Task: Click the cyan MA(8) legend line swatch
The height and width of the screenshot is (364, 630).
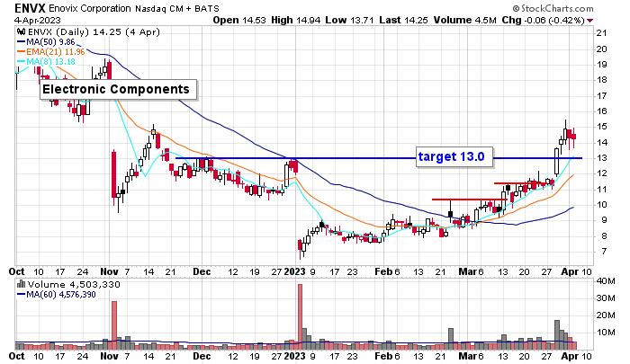Action: (x=21, y=62)
